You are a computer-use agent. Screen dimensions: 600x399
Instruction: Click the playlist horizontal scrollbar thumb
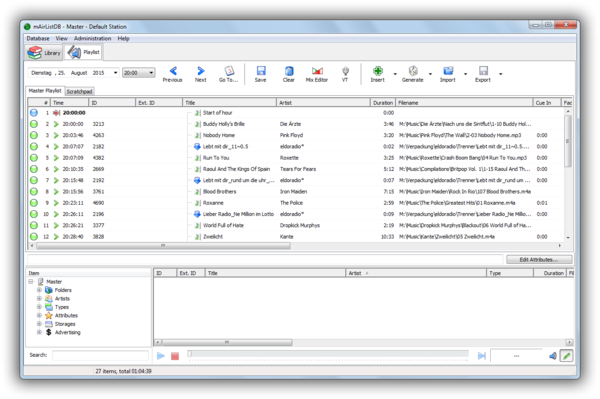click(163, 246)
